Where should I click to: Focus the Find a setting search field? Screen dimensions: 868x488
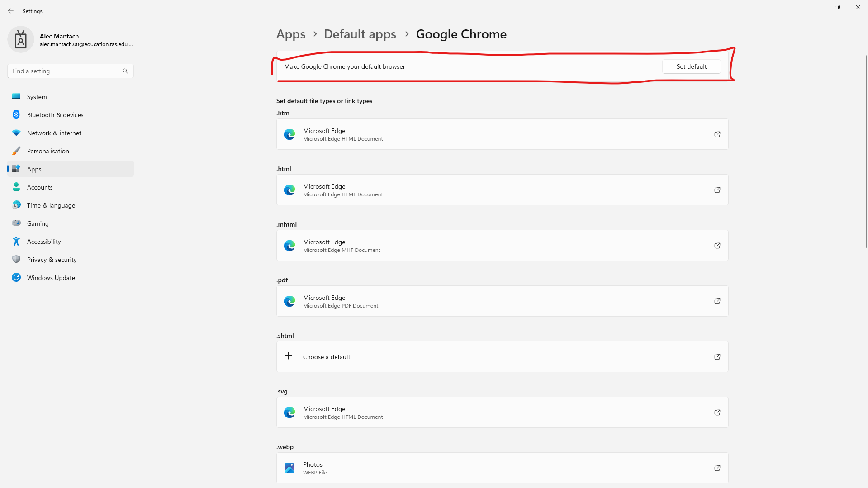coord(71,71)
